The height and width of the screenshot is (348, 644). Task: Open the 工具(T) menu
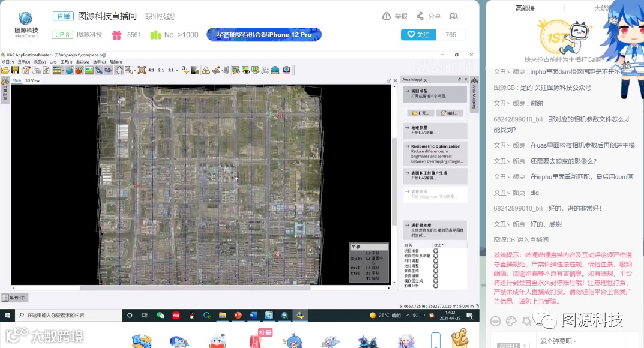click(x=66, y=62)
